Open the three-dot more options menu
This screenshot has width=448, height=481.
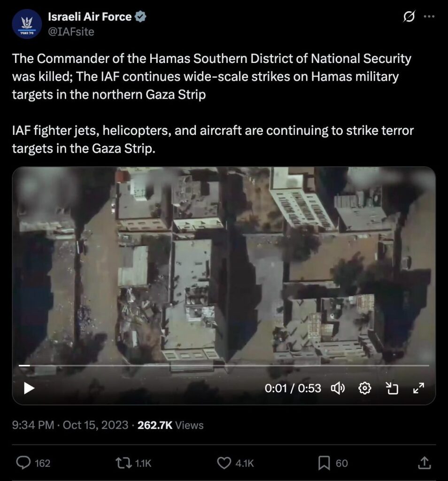[x=429, y=16]
